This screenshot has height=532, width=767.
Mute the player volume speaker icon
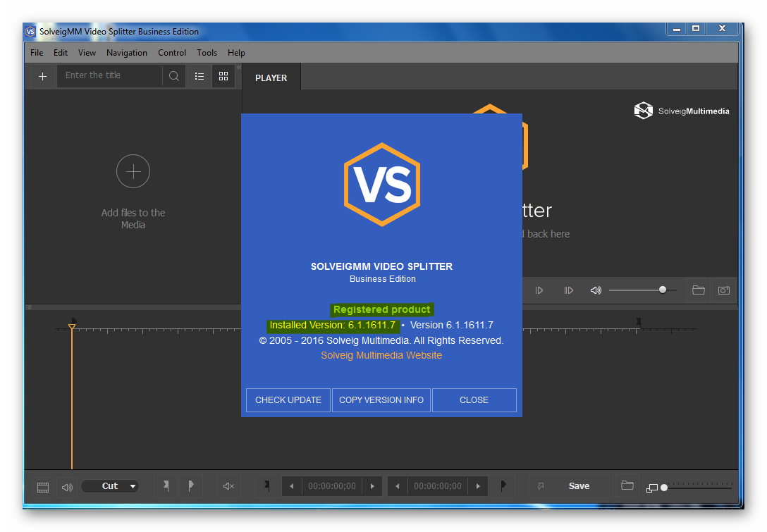point(595,290)
